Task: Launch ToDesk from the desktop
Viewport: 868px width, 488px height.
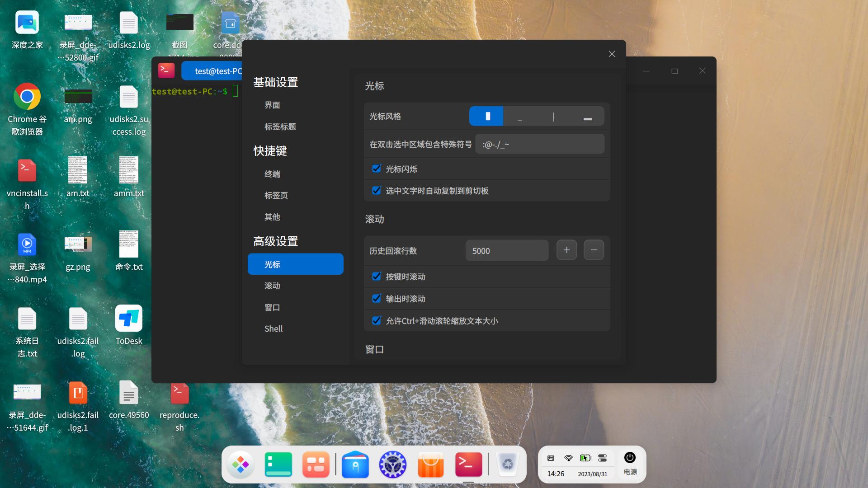Action: coord(128,318)
